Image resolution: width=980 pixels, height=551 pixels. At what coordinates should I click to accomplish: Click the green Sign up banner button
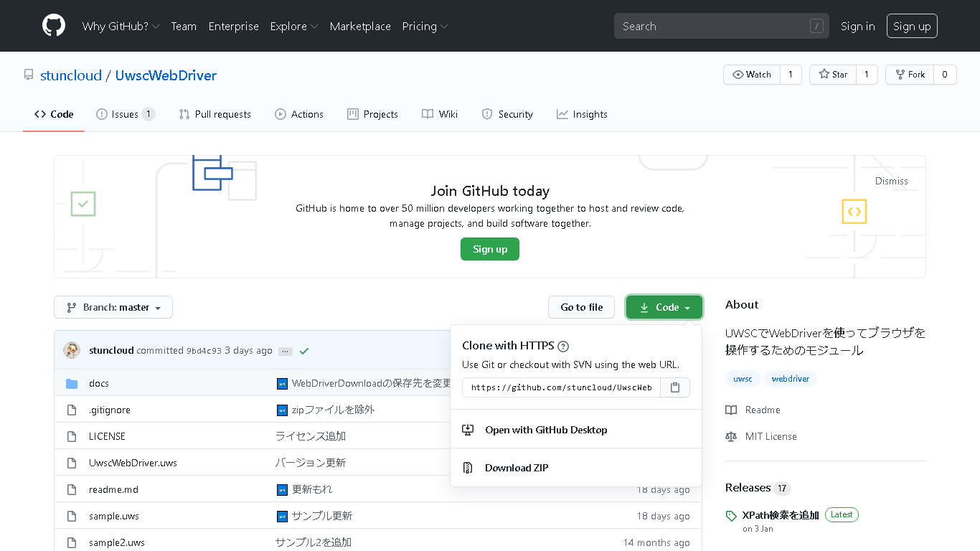coord(490,249)
